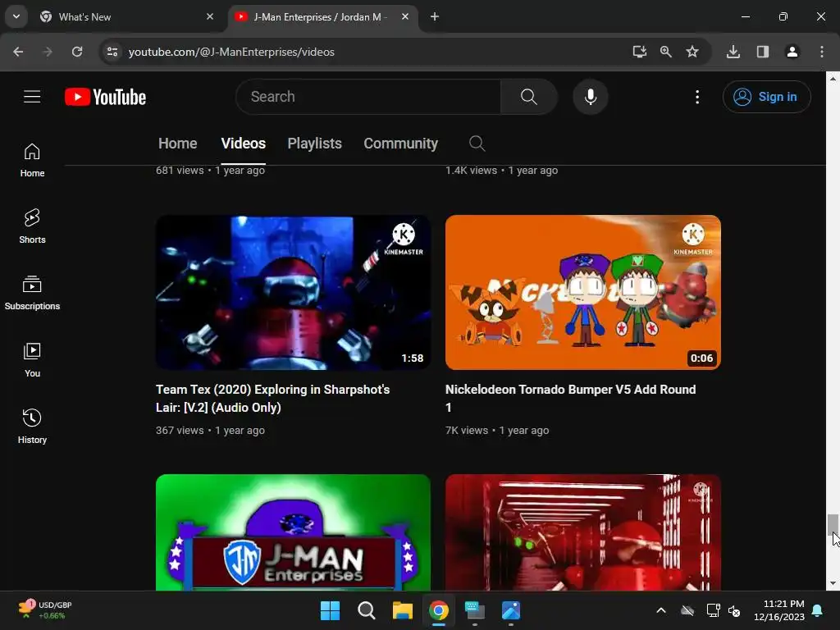
Task: Click Chrome icon in taskbar
Action: [x=439, y=610]
